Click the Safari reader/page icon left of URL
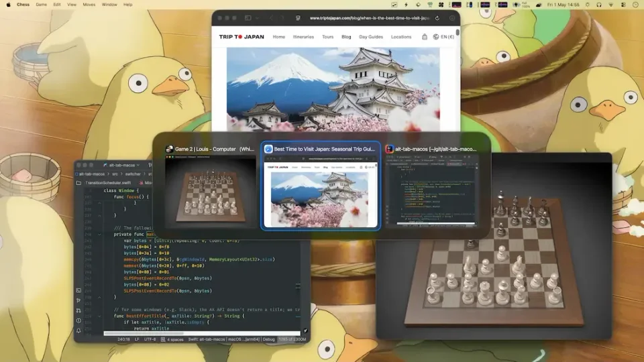Image resolution: width=644 pixels, height=362 pixels. point(298,18)
